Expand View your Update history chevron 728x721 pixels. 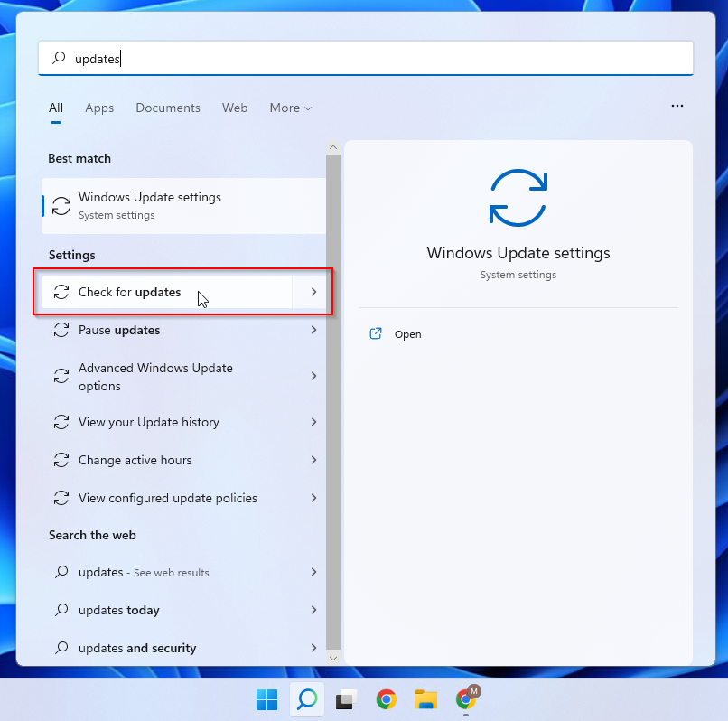313,422
